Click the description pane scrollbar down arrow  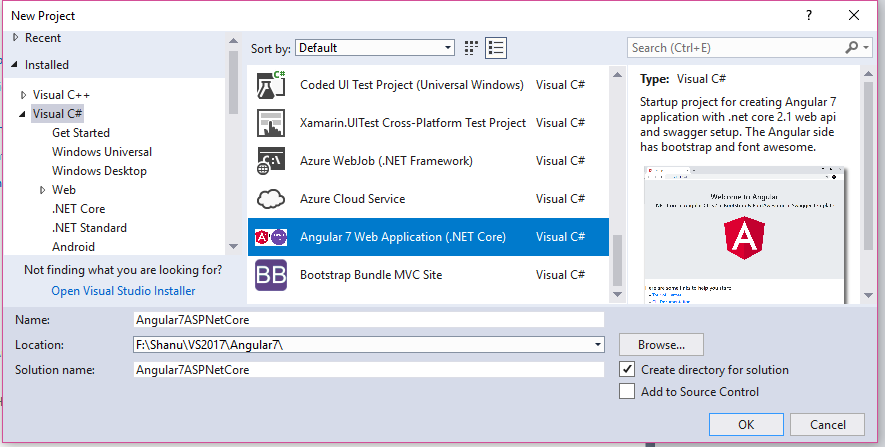click(869, 295)
